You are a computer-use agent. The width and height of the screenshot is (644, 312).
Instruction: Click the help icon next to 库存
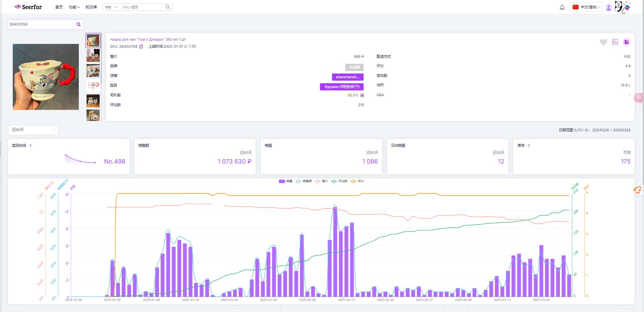(529, 145)
